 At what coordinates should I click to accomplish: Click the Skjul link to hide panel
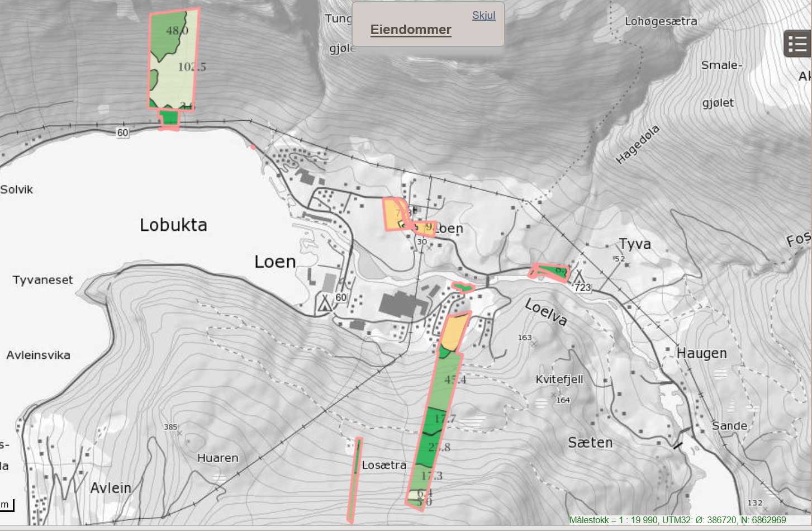pos(483,16)
